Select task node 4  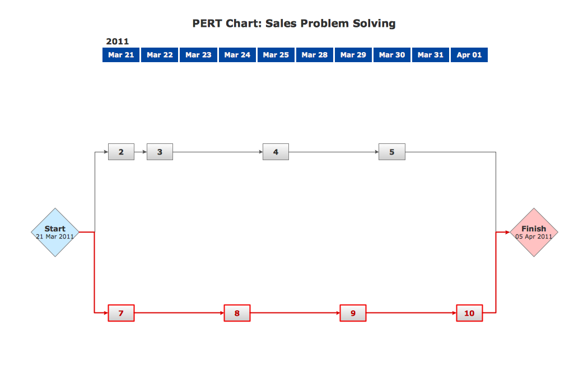(276, 152)
